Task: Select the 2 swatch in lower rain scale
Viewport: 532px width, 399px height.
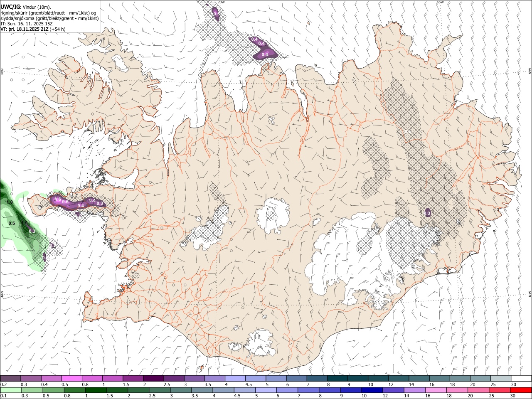Action: 138,390
